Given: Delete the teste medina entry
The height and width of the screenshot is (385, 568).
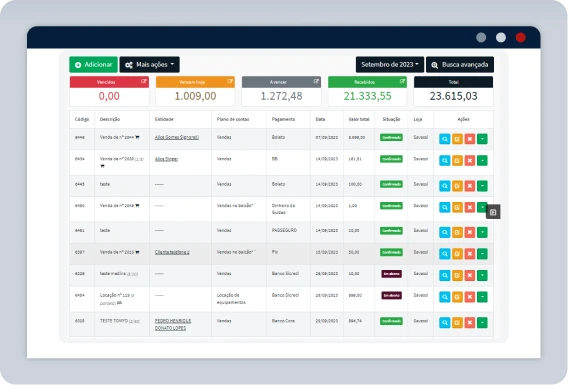Looking at the screenshot, I should (469, 275).
